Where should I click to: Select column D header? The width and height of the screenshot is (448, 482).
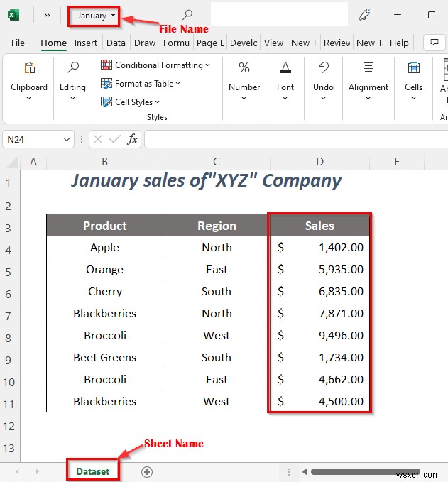click(x=319, y=162)
